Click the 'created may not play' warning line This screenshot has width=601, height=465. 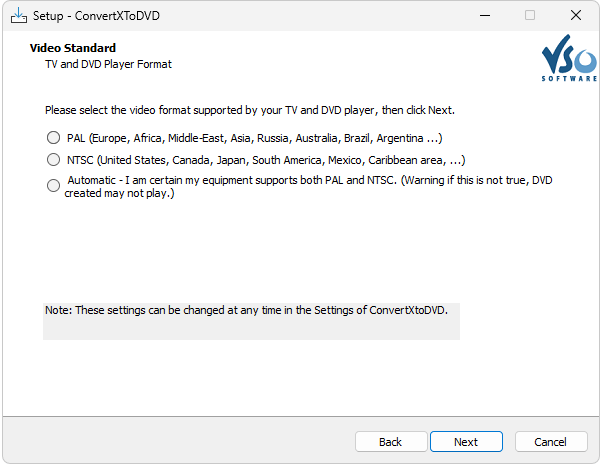(x=119, y=193)
